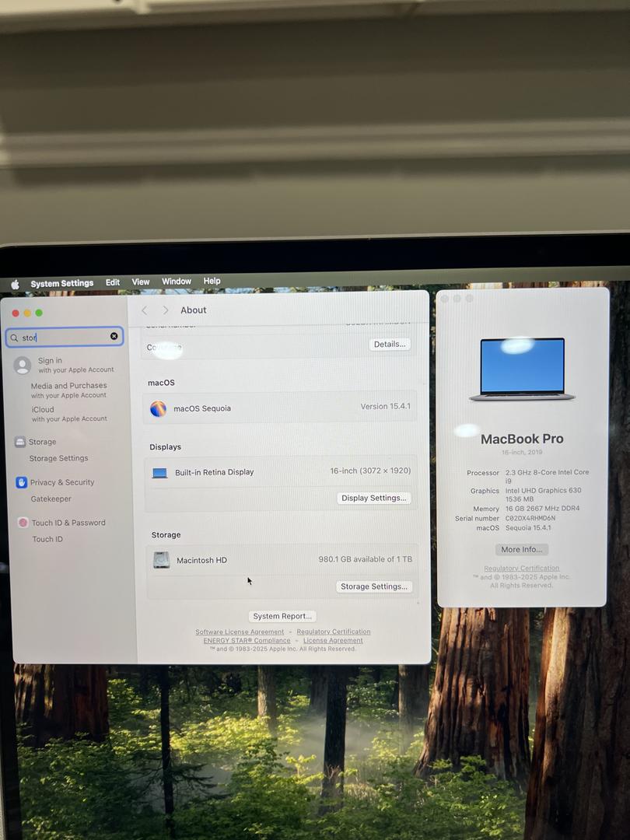The image size is (630, 840).
Task: Select Media and Purchases result
Action: point(68,390)
